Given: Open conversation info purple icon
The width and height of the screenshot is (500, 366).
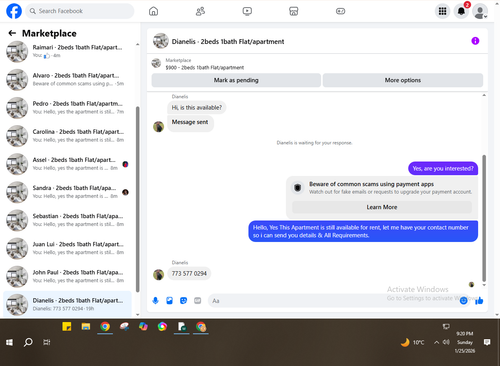Looking at the screenshot, I should pyautogui.click(x=475, y=41).
